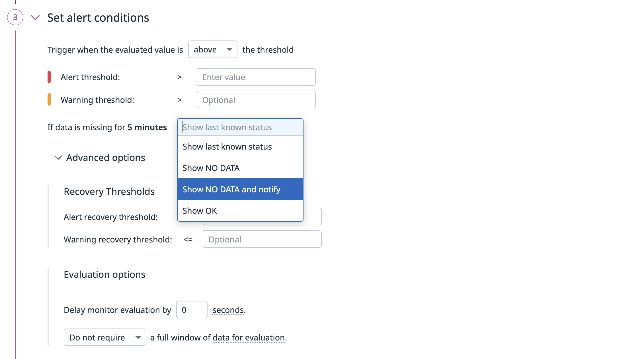Click the delay evaluation seconds field
644x359 pixels.
coord(192,310)
